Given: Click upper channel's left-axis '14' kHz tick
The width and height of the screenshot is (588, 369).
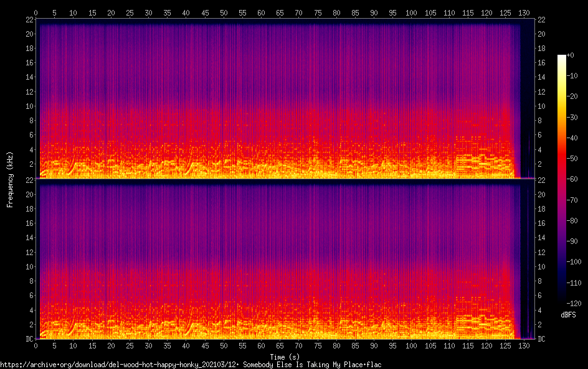Looking at the screenshot, I should [x=29, y=77].
